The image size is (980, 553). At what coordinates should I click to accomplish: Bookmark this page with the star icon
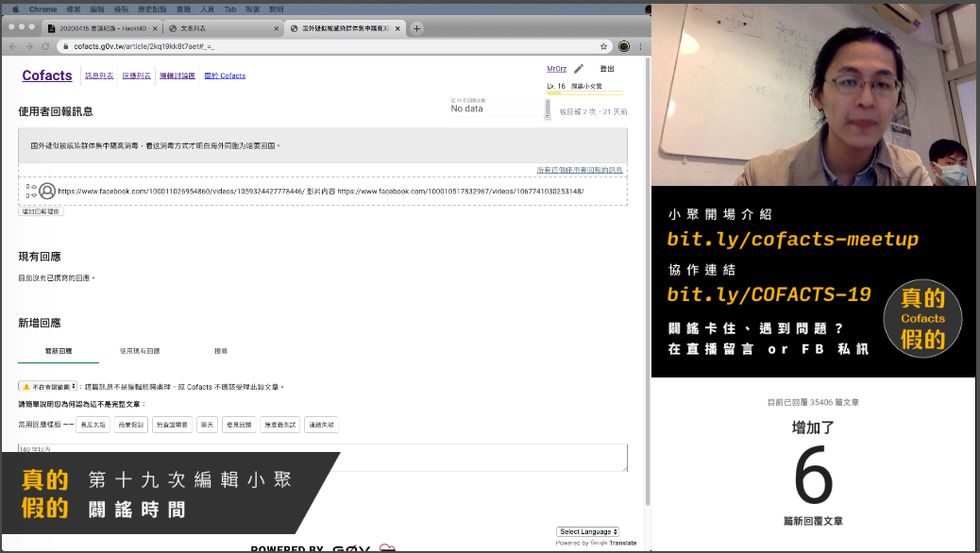[x=603, y=46]
